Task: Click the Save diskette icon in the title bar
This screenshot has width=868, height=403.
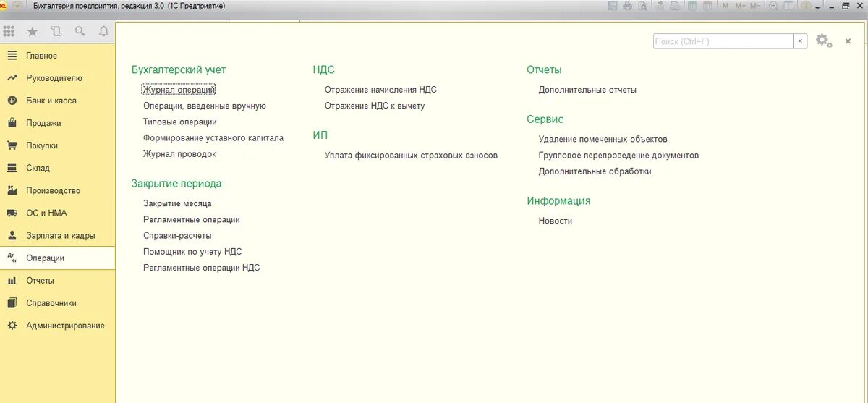Action: 613,6
